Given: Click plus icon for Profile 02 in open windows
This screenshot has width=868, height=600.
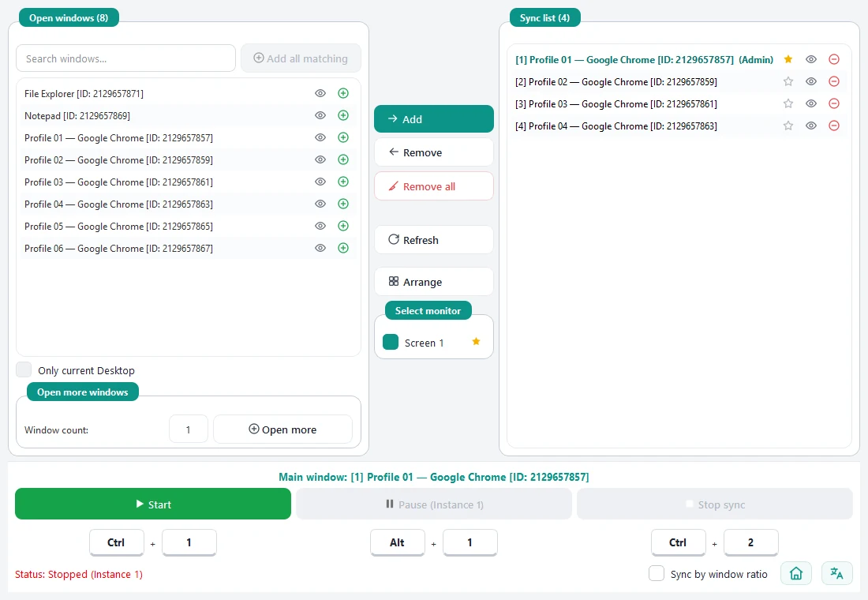Looking at the screenshot, I should [343, 159].
